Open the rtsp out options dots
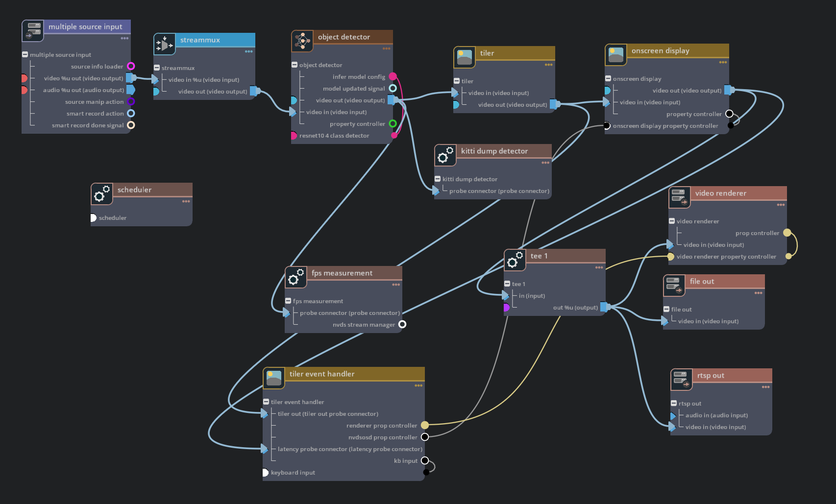The image size is (836, 504). pos(766,387)
